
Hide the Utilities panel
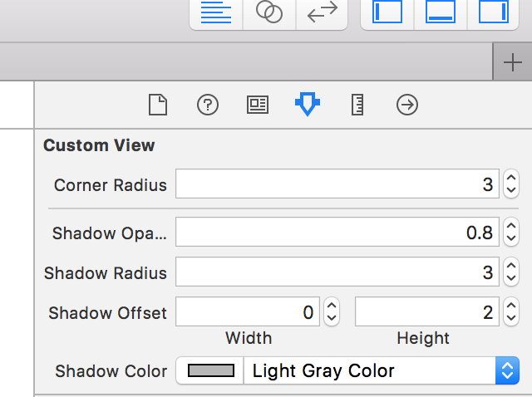493,12
